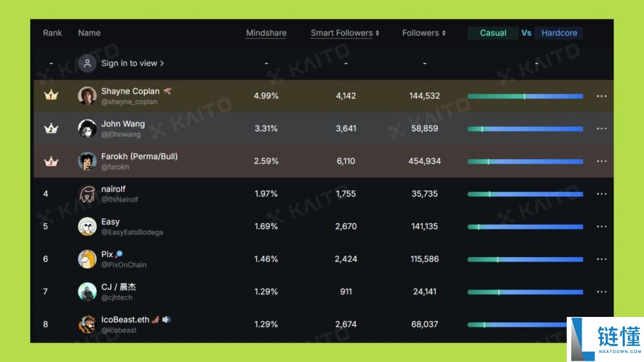Image resolution: width=644 pixels, height=362 pixels.
Task: Open @farokh handle
Action: (x=115, y=167)
